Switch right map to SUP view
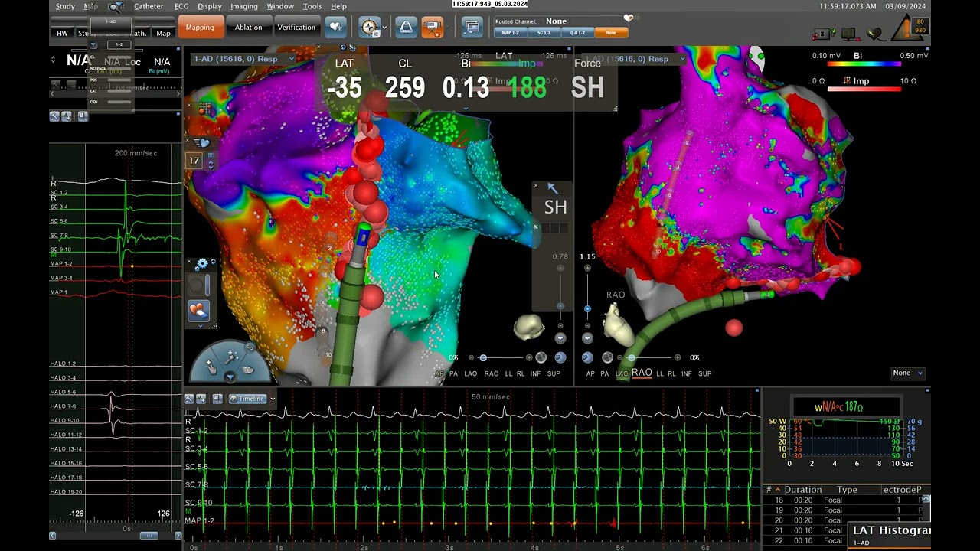Screen dimensions: 980x551 pos(705,373)
